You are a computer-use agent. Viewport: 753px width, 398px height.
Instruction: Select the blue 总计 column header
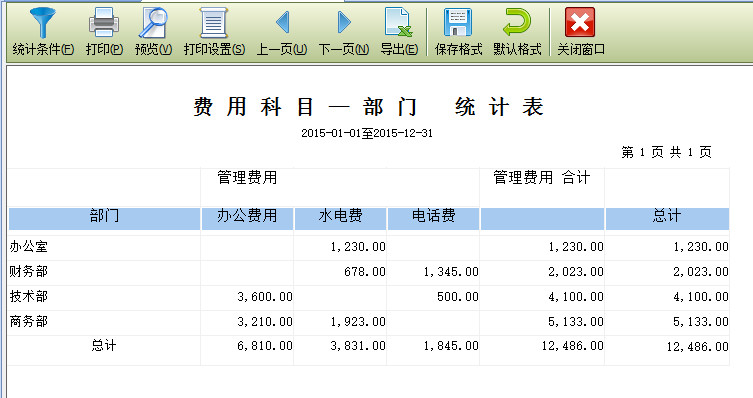[667, 219]
